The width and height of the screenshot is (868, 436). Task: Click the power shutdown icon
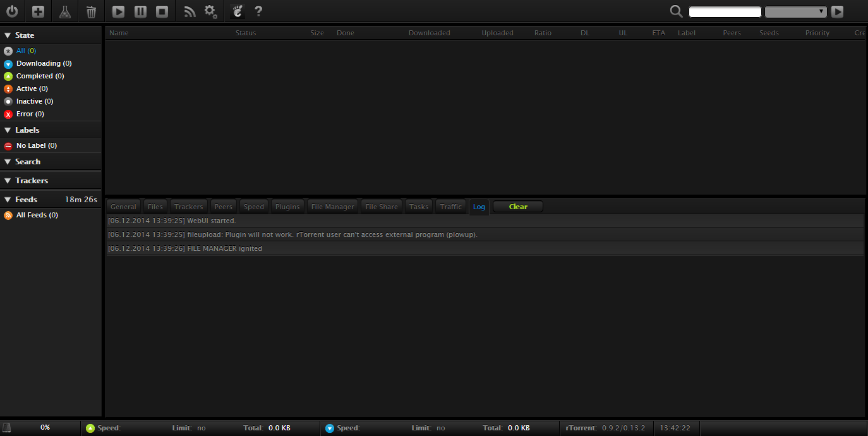pos(12,11)
